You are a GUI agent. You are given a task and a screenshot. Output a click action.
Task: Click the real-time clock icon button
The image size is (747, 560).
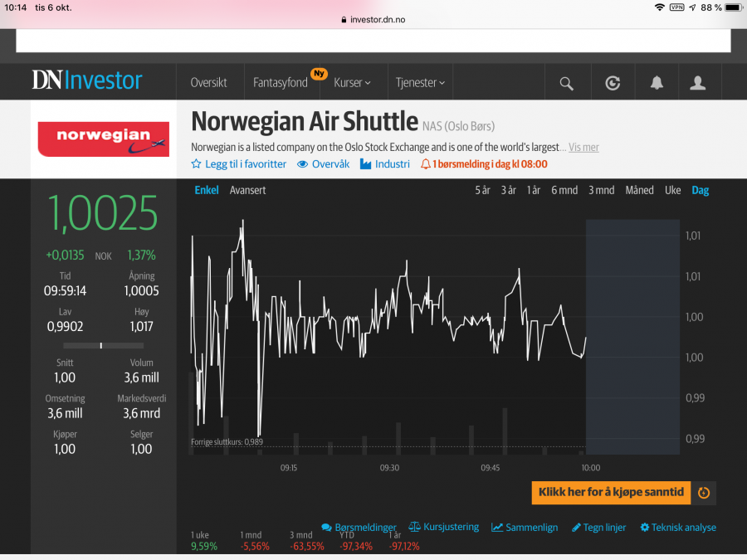click(x=704, y=493)
